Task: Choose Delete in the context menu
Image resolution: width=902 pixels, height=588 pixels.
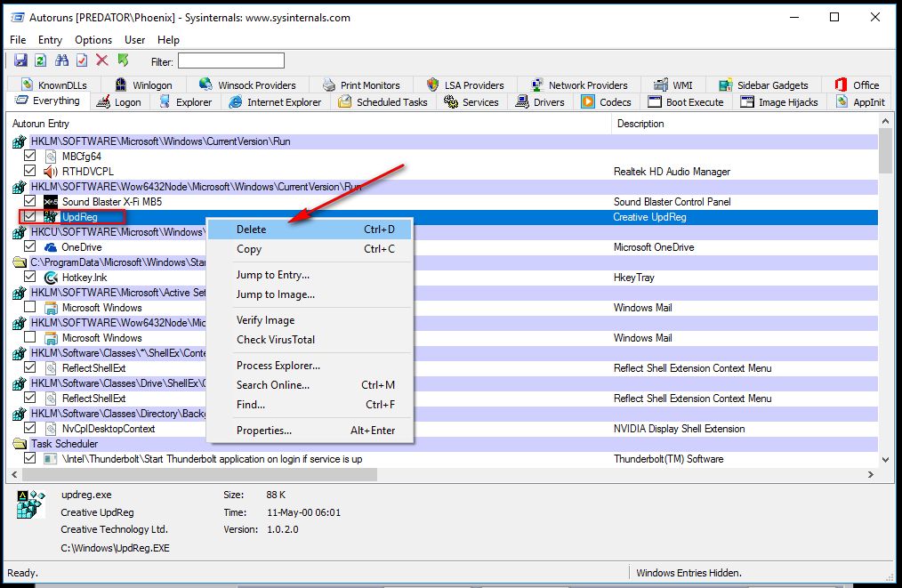Action: coord(310,229)
